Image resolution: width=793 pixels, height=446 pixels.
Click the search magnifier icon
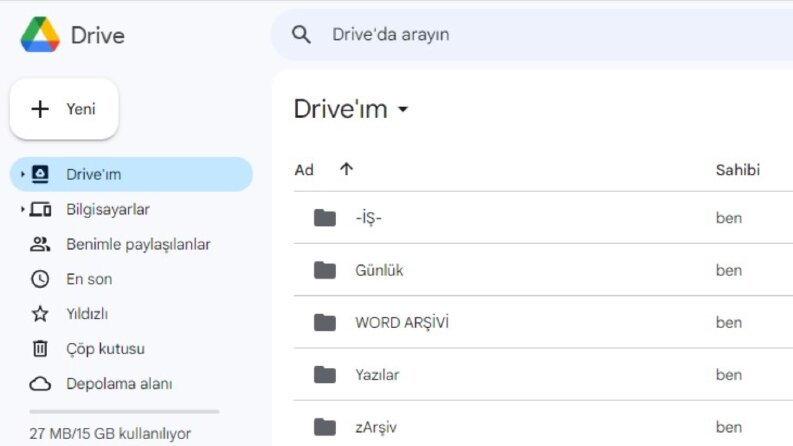pyautogui.click(x=301, y=34)
